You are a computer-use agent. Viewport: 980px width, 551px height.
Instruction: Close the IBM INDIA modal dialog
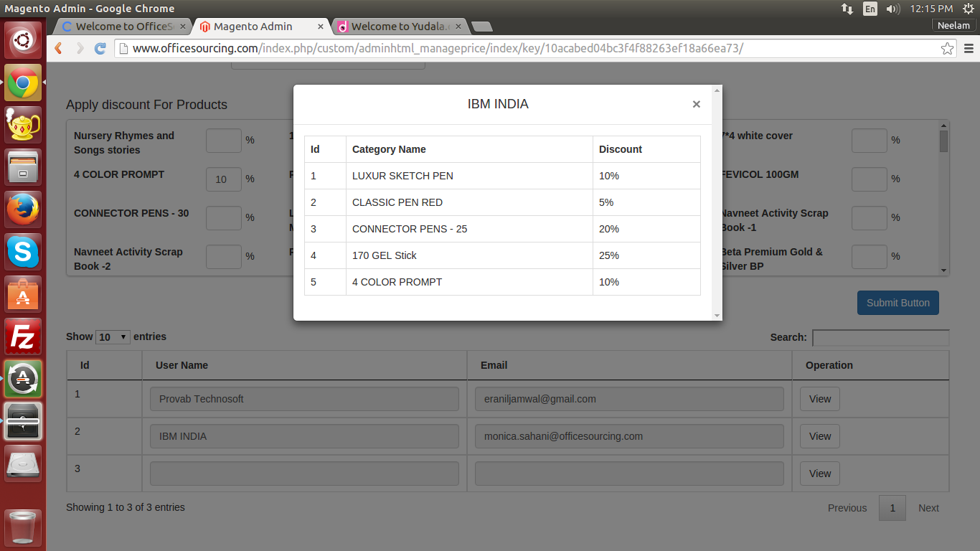(x=696, y=104)
